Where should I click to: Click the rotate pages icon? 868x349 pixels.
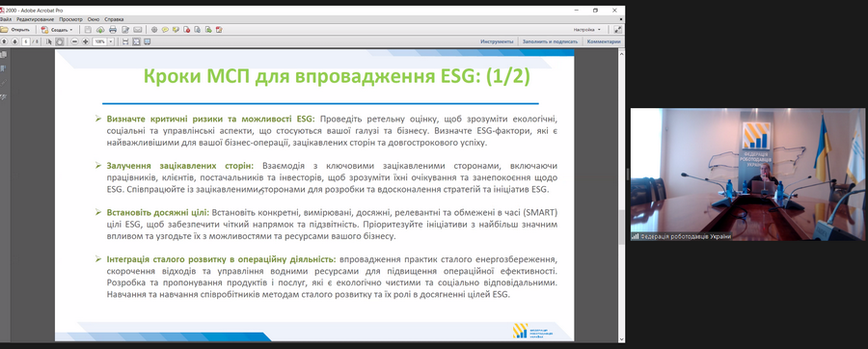(x=197, y=30)
